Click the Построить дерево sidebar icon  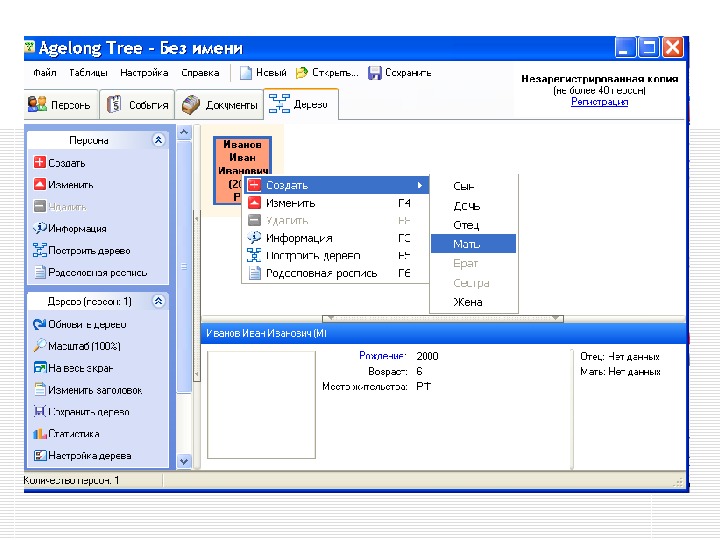click(x=39, y=250)
